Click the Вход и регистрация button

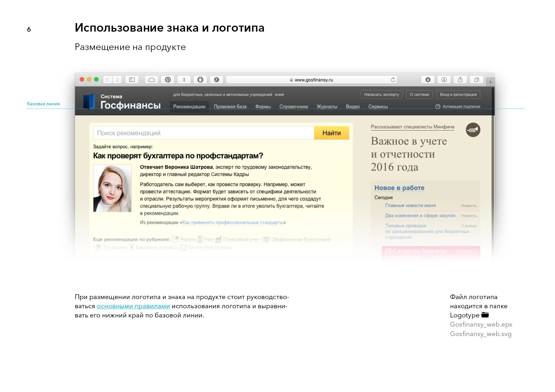(x=458, y=95)
